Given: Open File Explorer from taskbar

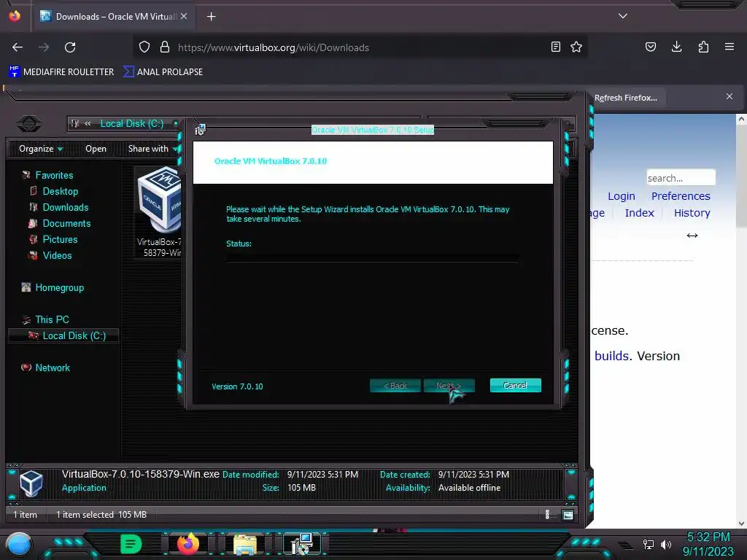Looking at the screenshot, I should tap(245, 544).
